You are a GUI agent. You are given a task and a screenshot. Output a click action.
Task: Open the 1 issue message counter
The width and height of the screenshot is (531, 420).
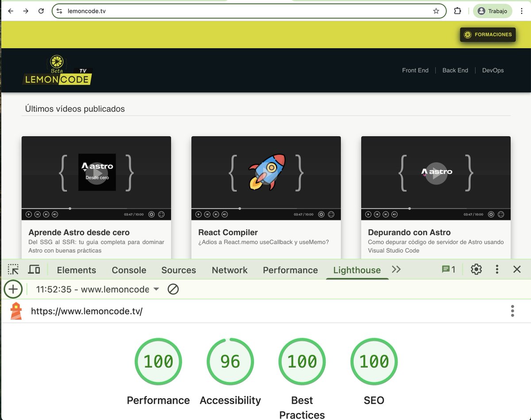pyautogui.click(x=448, y=269)
